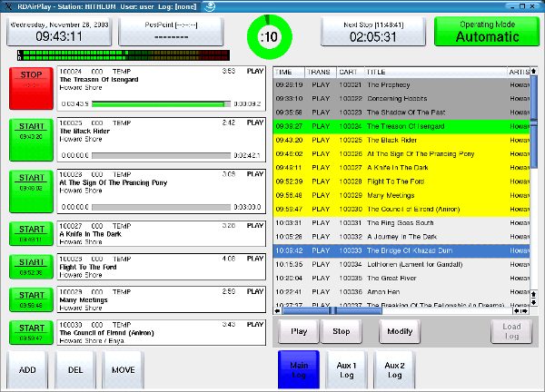Open the Aux 2 Log
This screenshot has width=545, height=392.
point(394,370)
